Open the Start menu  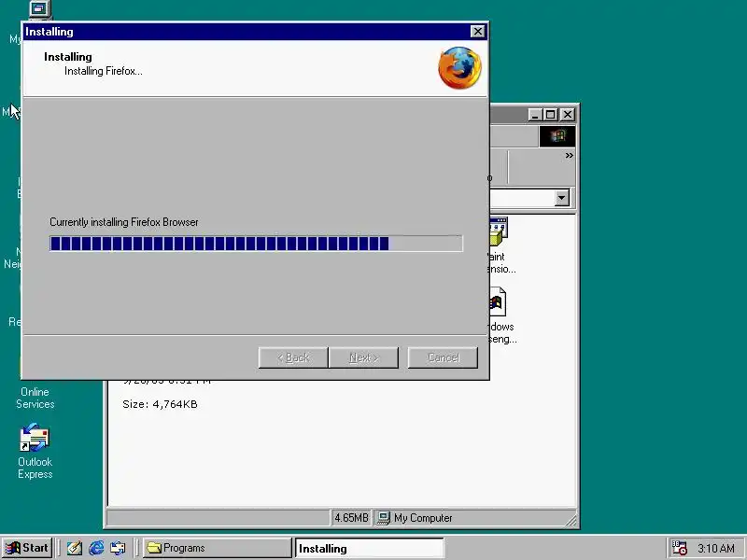[27, 548]
